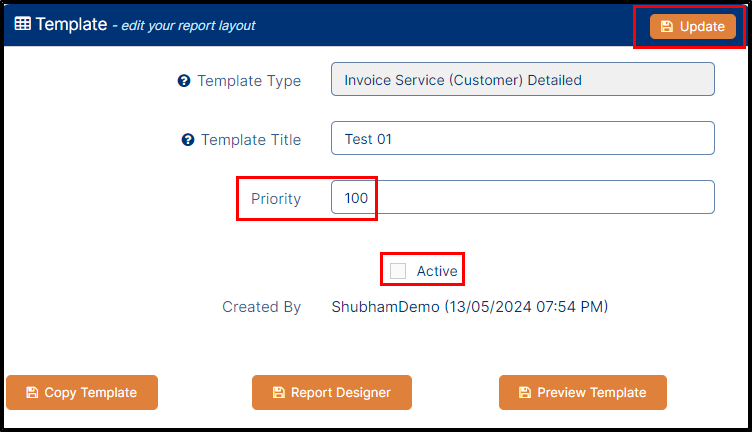752x432 pixels.
Task: Duplicate layout using Copy Template button
Action: pyautogui.click(x=82, y=392)
